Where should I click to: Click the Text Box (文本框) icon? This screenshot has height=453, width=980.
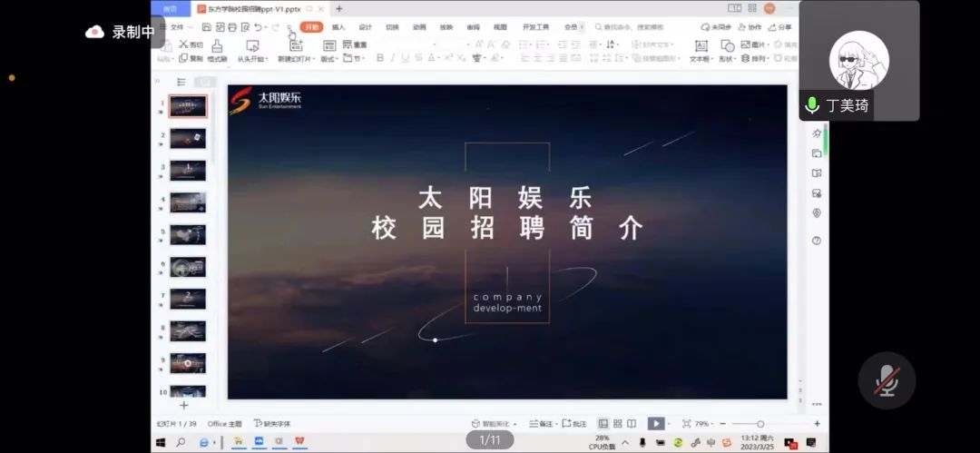[701, 45]
